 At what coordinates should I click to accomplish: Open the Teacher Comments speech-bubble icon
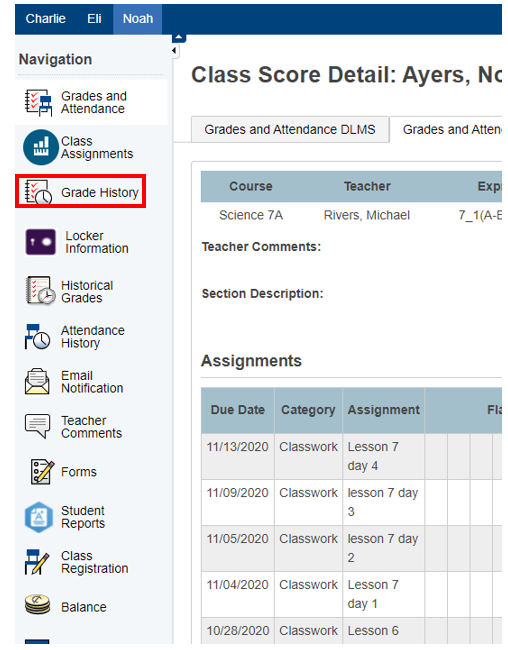pos(37,426)
